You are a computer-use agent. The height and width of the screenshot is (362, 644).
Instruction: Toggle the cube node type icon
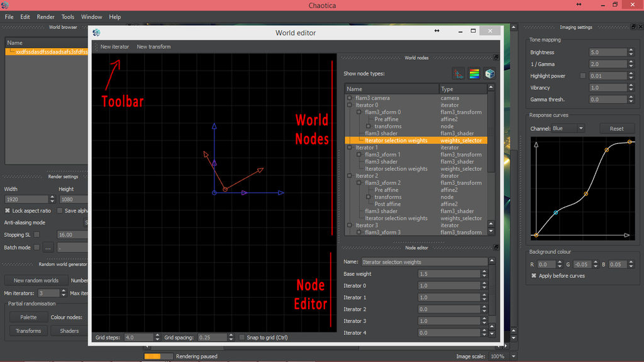click(x=489, y=74)
